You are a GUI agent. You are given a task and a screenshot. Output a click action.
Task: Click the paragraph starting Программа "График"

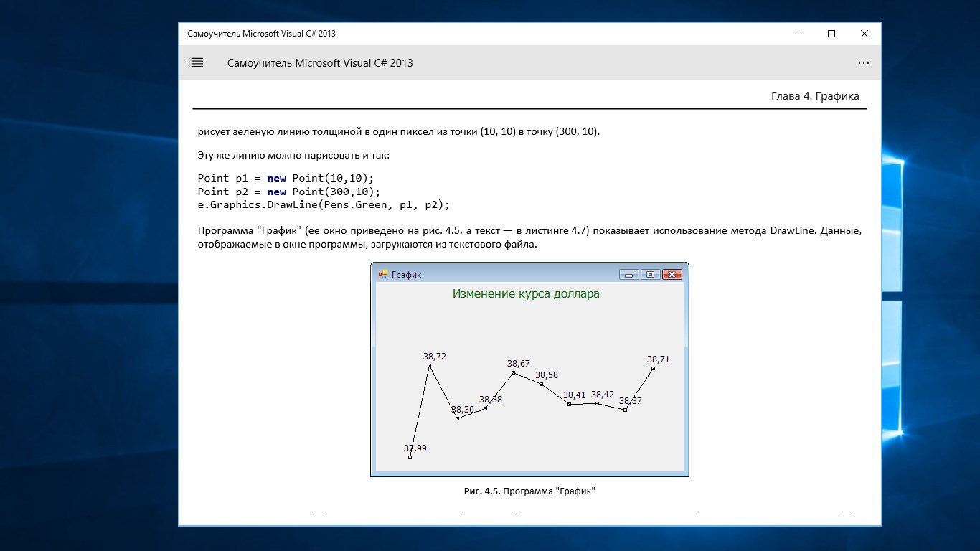point(529,237)
